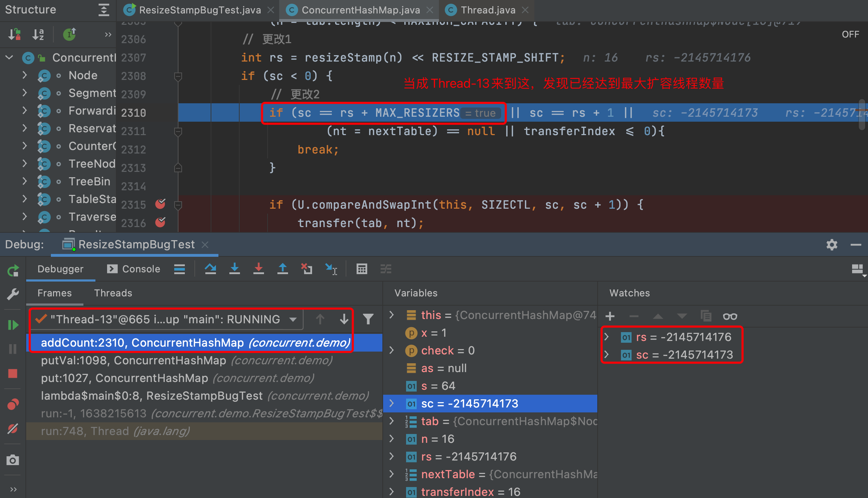Viewport: 868px width, 498px height.
Task: Open View Breakpoints dialog
Action: tap(13, 404)
